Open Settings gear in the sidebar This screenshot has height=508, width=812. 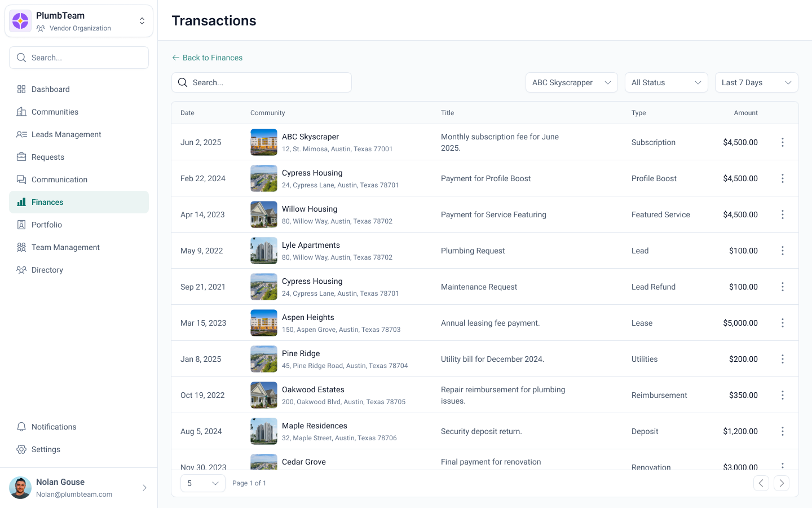tap(21, 449)
